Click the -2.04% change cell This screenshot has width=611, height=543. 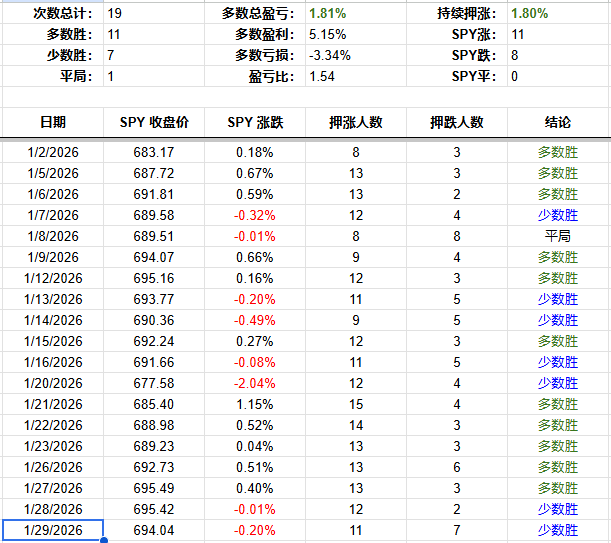pos(254,384)
